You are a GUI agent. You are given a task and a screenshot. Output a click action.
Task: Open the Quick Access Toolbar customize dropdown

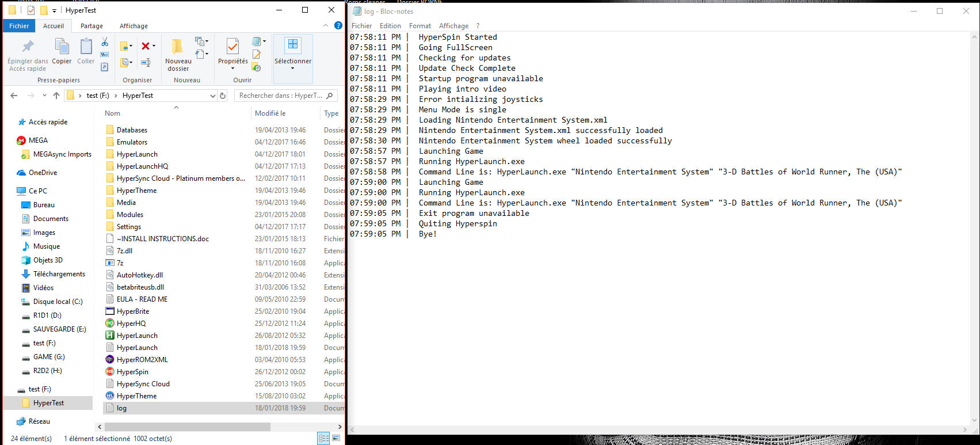(54, 11)
